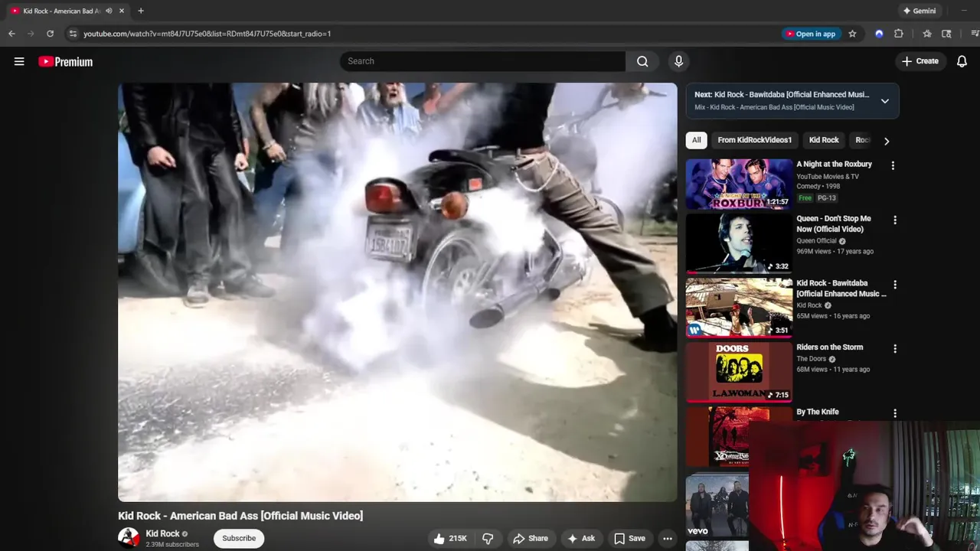Show more filter chips with right arrow
The height and width of the screenshot is (551, 980).
click(x=887, y=141)
